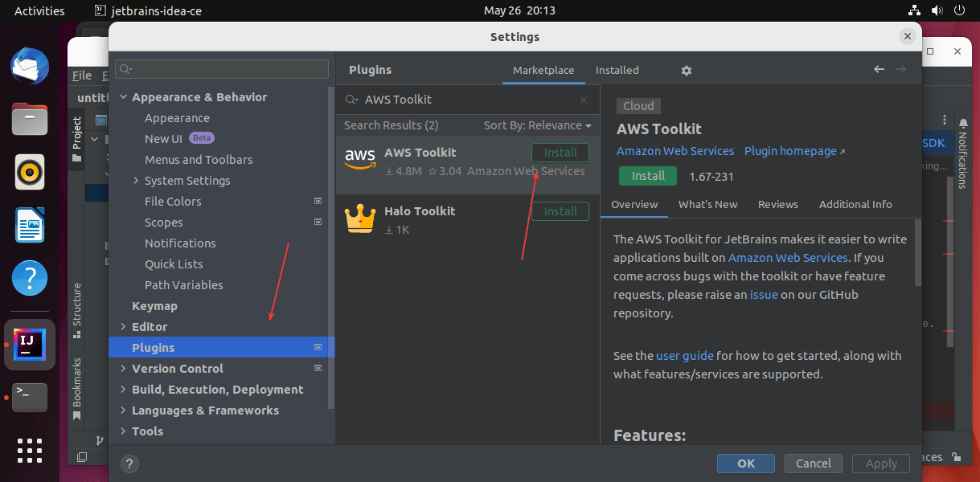Switch to the Installed plugins tab
This screenshot has height=482, width=980.
(617, 70)
